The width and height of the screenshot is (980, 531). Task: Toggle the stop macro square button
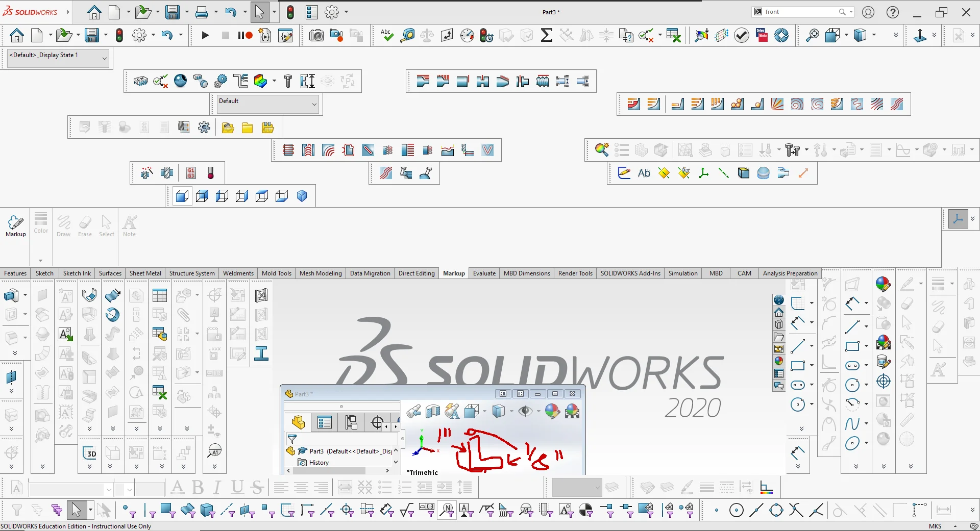click(x=225, y=35)
